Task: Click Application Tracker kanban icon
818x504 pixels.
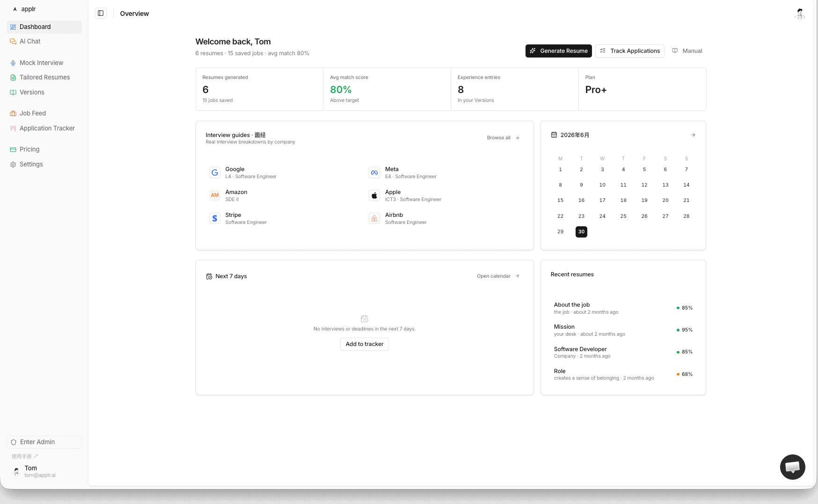Action: (x=13, y=129)
